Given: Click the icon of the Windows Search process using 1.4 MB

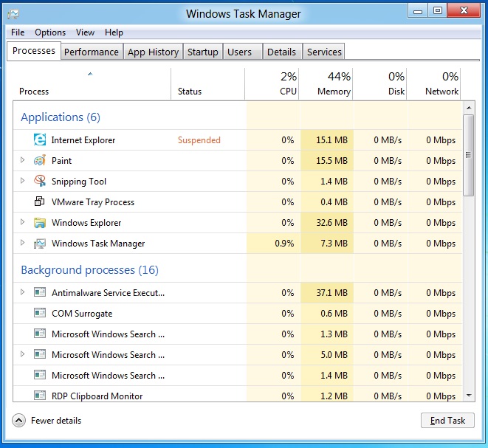Looking at the screenshot, I should (40, 375).
